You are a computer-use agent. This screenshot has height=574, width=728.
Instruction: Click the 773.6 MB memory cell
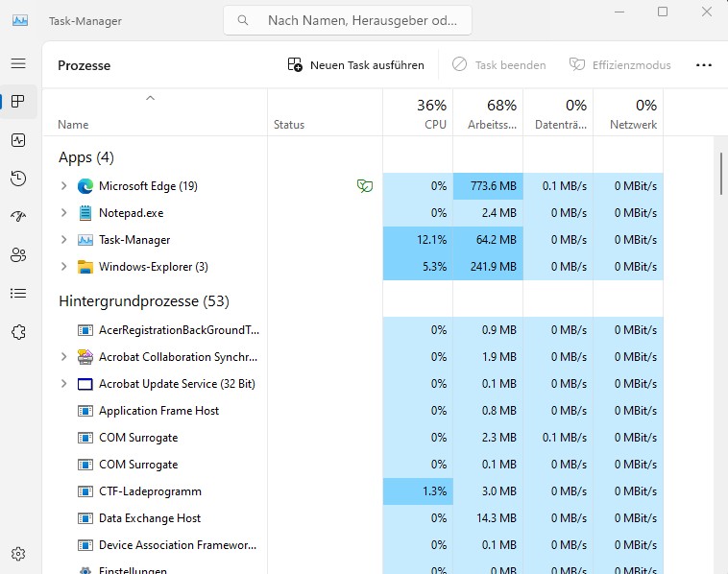488,186
